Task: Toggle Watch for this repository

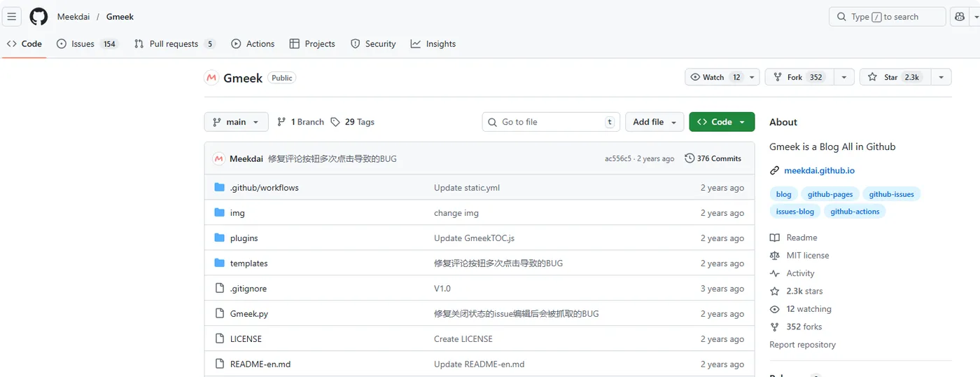Action: pos(715,77)
